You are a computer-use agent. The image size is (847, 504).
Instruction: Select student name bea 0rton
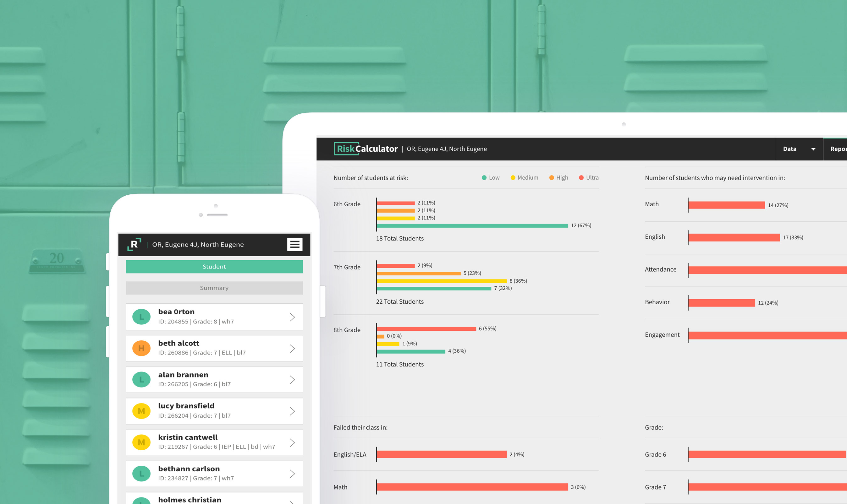click(x=176, y=312)
